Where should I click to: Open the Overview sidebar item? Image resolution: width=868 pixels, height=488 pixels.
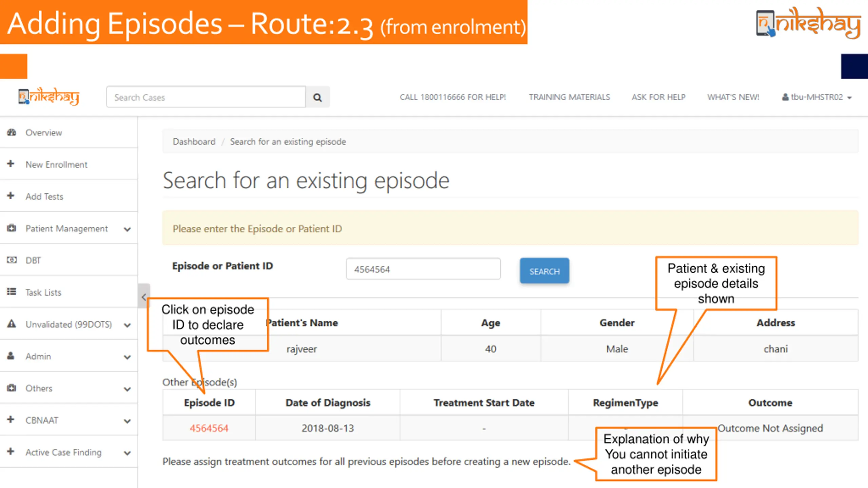(68, 133)
